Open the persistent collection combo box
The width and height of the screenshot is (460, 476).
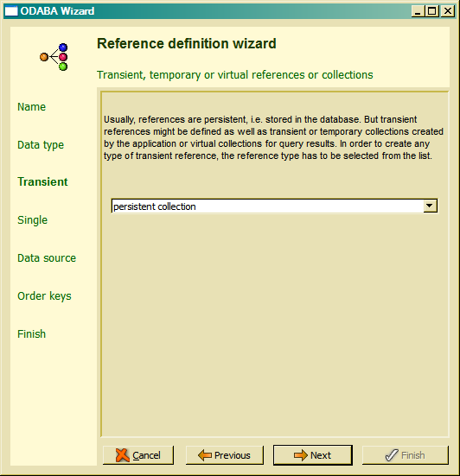tap(274, 206)
